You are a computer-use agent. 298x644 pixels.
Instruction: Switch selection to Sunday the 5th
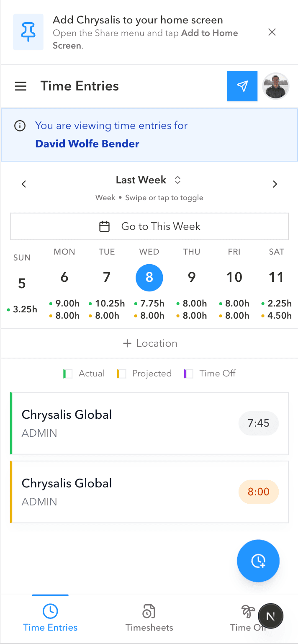pyautogui.click(x=22, y=283)
